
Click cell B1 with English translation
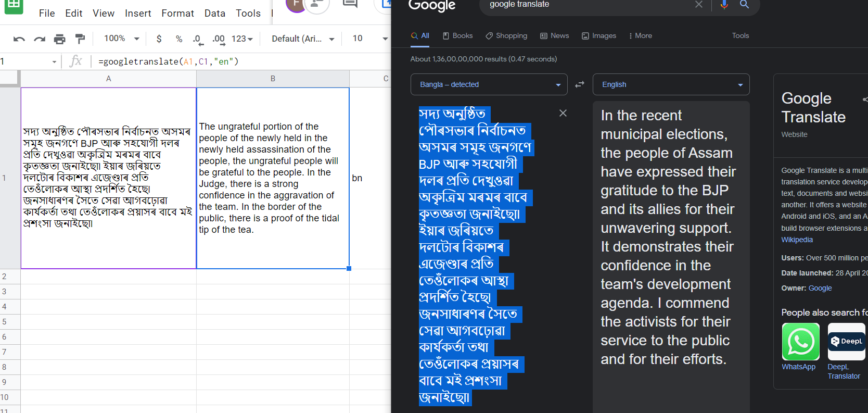coord(273,178)
